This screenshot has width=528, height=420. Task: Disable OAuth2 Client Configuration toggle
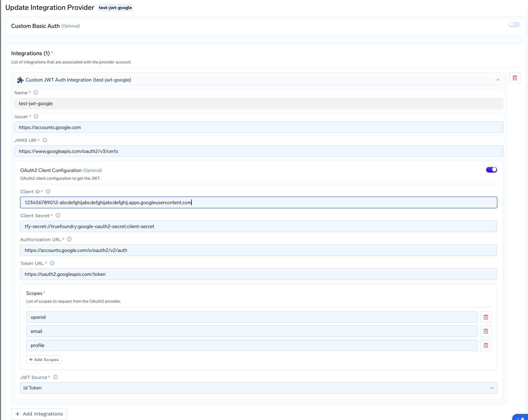[x=491, y=170]
